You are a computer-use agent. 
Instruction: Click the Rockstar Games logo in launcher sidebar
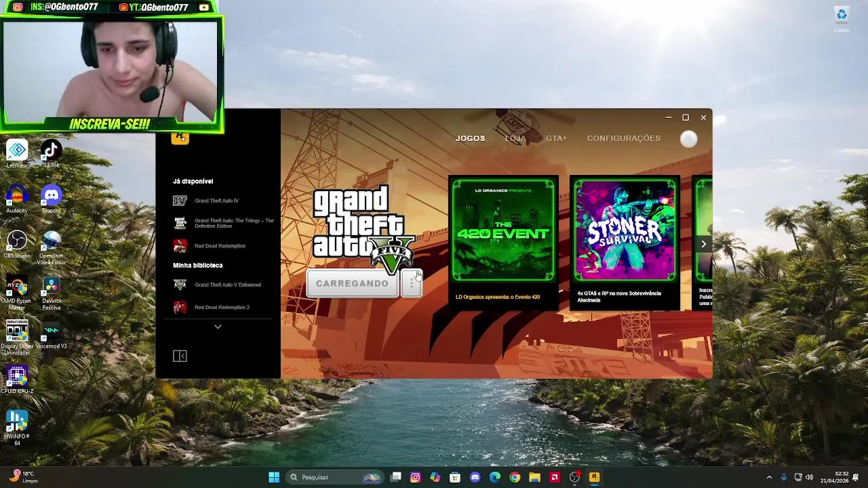(180, 138)
